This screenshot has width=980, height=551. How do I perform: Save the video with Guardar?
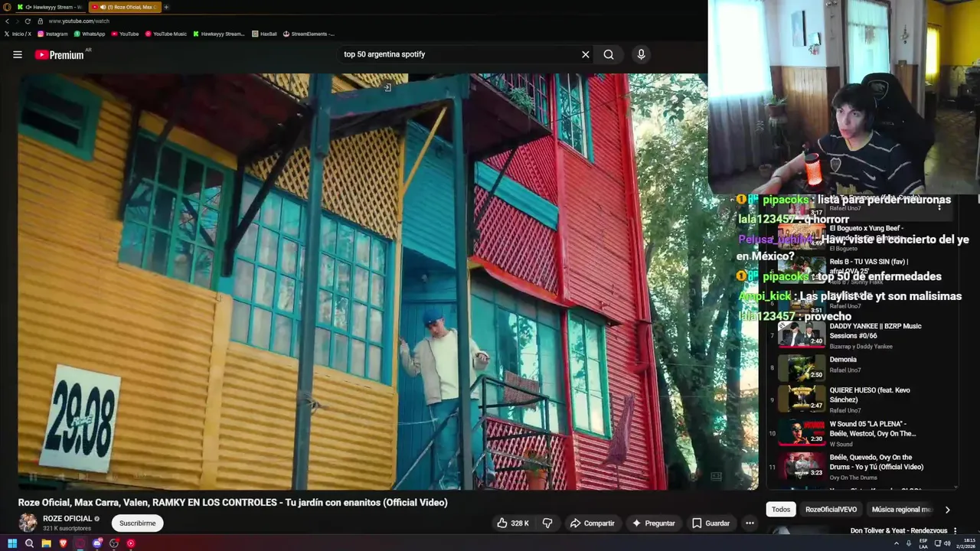[x=710, y=523]
